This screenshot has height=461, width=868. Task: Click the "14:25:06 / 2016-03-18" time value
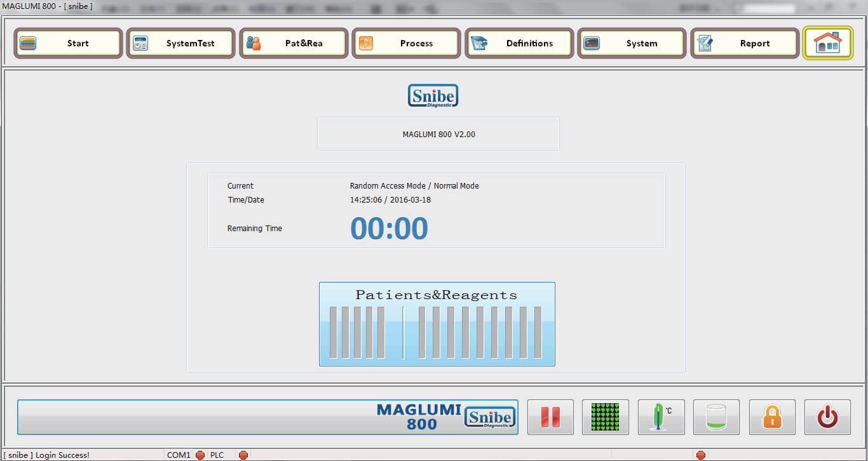390,200
